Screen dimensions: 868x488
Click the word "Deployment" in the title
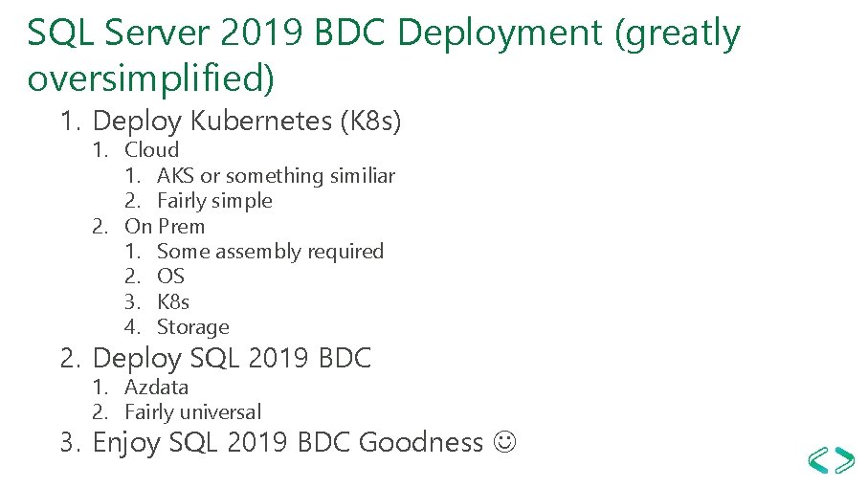501,33
